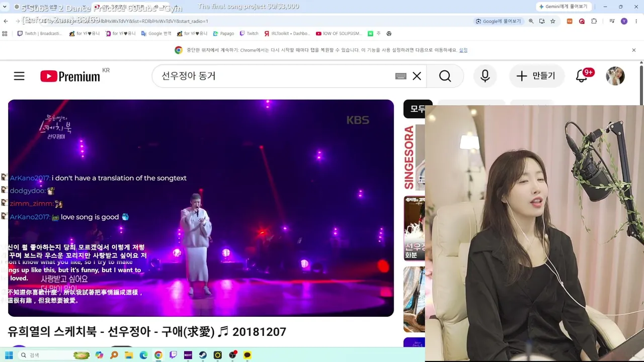Open Twitch app from taskbar
The image size is (644, 362).
click(173, 355)
